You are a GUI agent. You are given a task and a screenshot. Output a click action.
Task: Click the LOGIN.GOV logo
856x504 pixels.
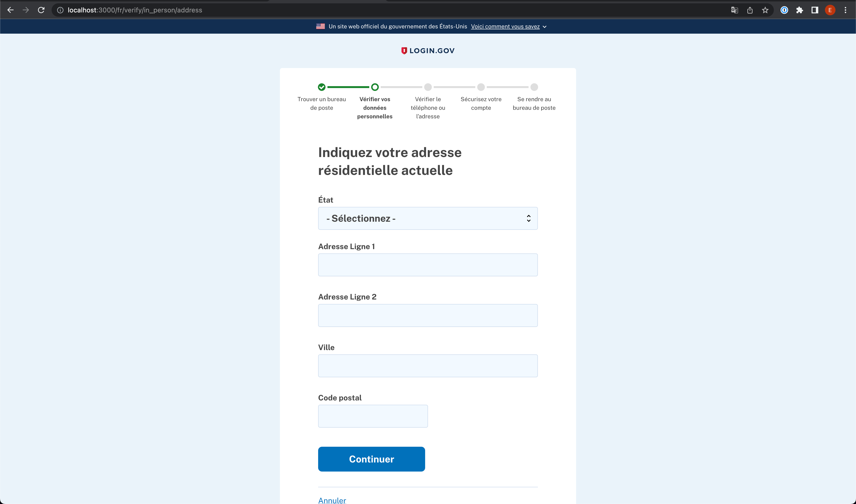point(428,51)
